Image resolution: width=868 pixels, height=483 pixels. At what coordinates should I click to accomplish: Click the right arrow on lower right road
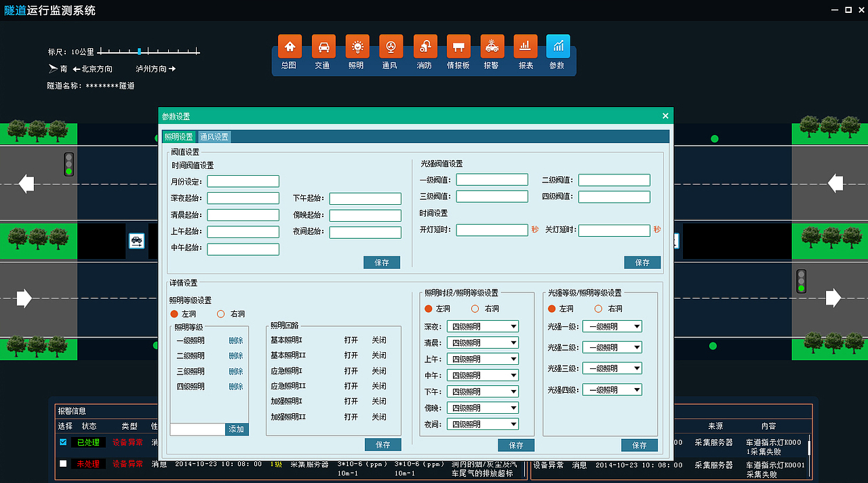pos(833,298)
